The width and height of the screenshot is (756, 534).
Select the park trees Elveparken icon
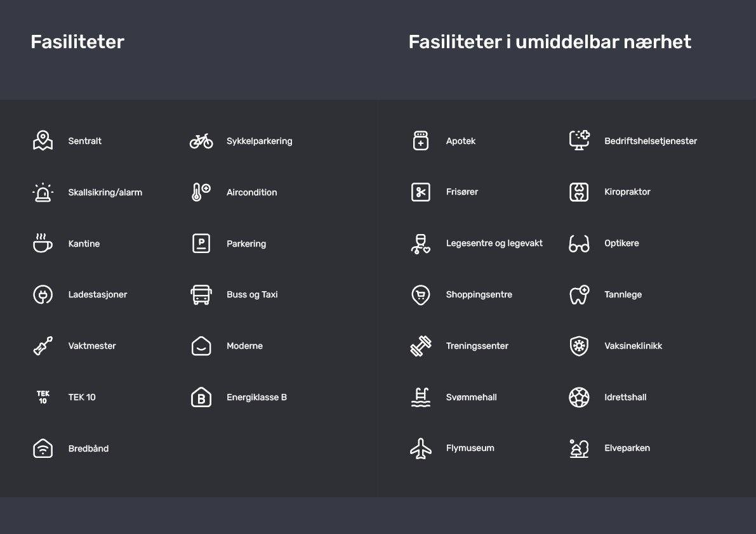579,448
